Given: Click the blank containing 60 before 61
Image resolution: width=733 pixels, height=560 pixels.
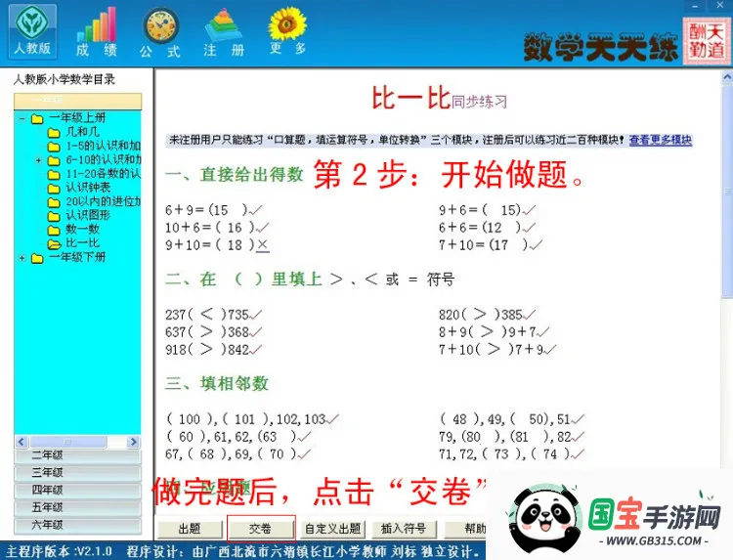Looking at the screenshot, I should pos(186,437).
